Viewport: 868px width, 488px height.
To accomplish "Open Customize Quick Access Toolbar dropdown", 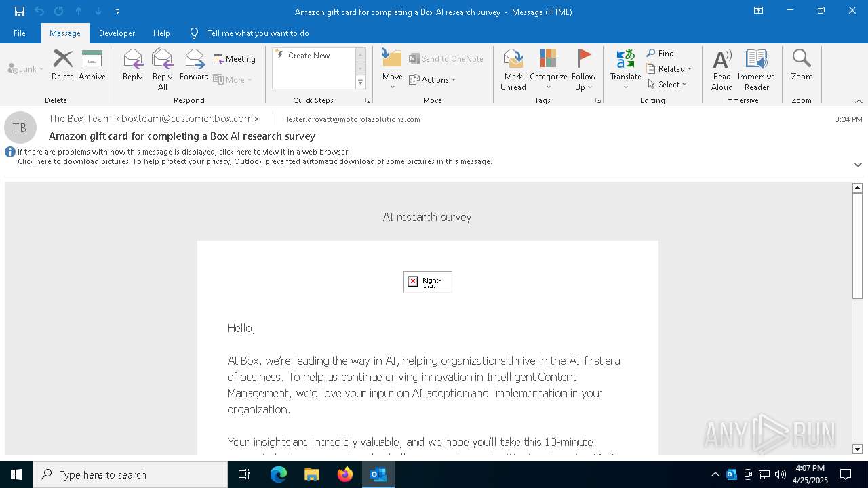I will pyautogui.click(x=117, y=12).
